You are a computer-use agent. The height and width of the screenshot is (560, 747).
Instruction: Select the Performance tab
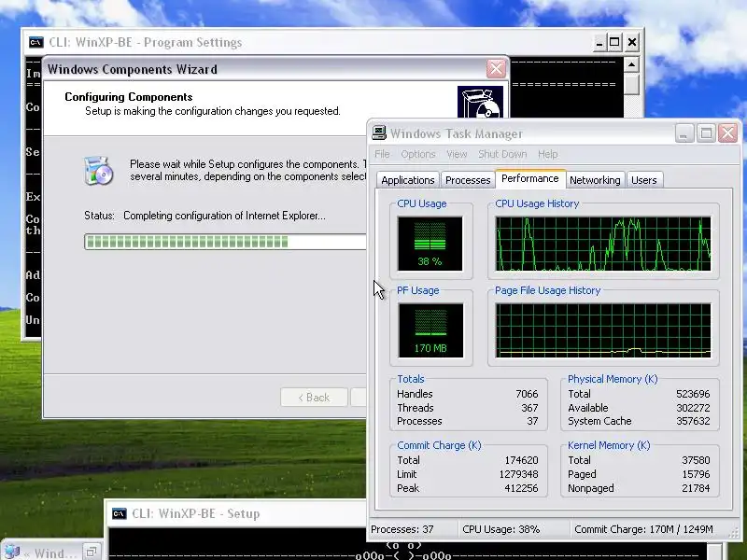[x=530, y=178]
